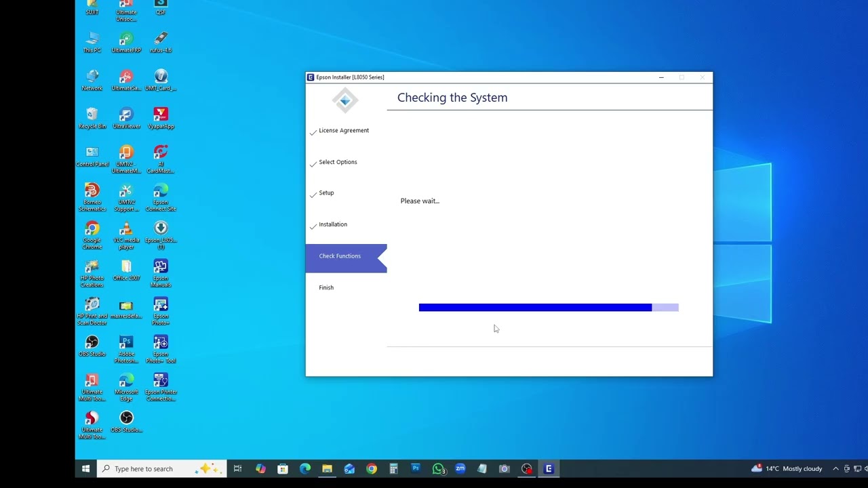
Task: Click the Setup step in installer sidebar
Action: (x=326, y=193)
